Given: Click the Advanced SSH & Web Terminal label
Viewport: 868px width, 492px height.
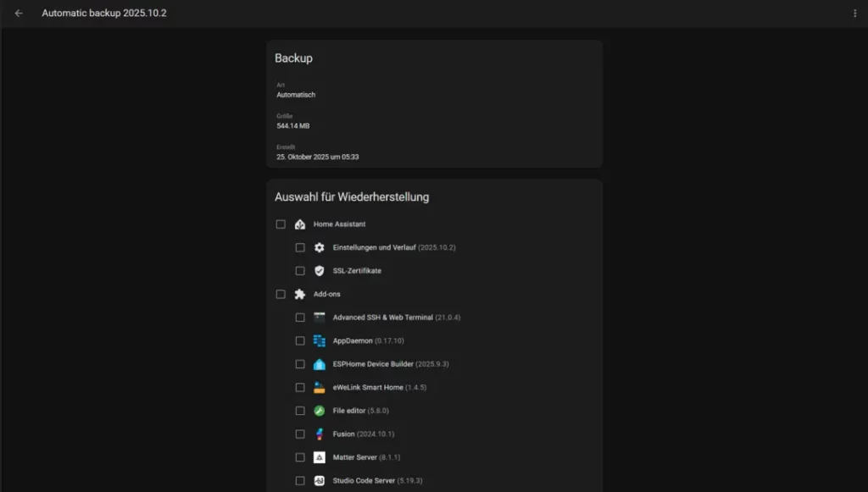Looking at the screenshot, I should pos(381,318).
